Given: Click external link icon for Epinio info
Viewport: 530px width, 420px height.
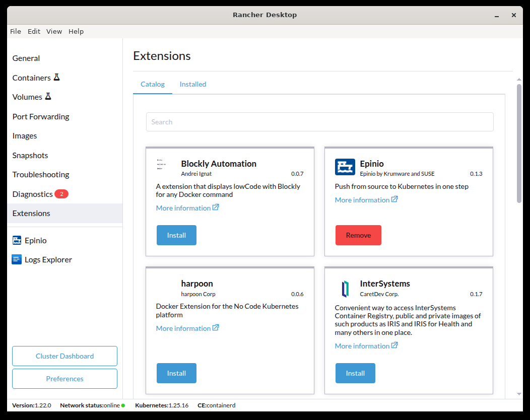Looking at the screenshot, I should click(394, 199).
